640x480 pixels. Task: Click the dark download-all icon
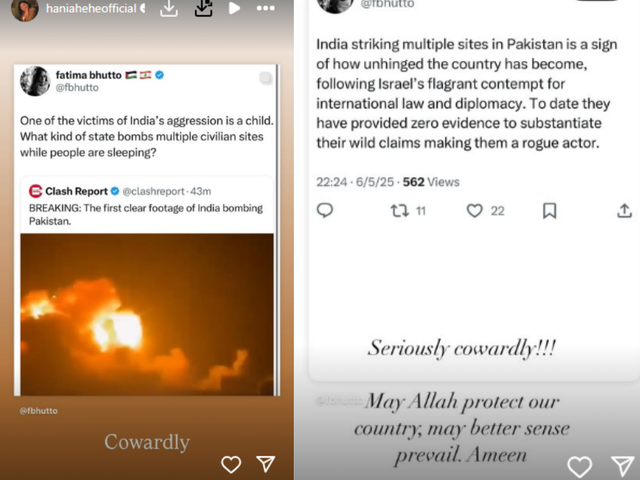[x=204, y=9]
